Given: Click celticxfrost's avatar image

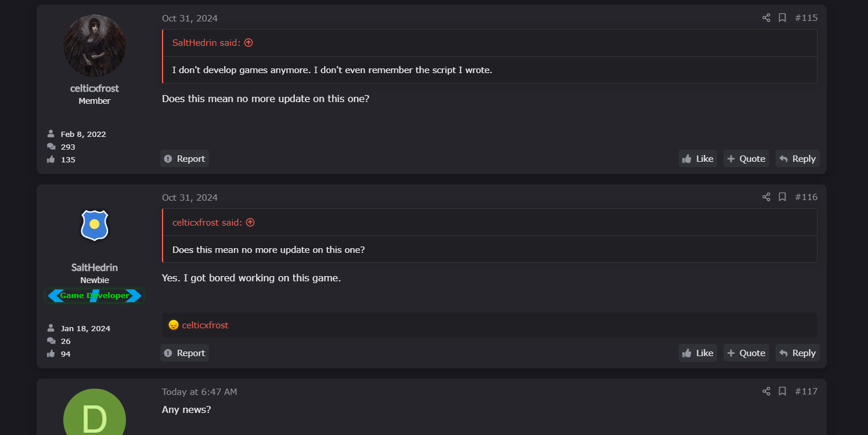Looking at the screenshot, I should tap(95, 46).
